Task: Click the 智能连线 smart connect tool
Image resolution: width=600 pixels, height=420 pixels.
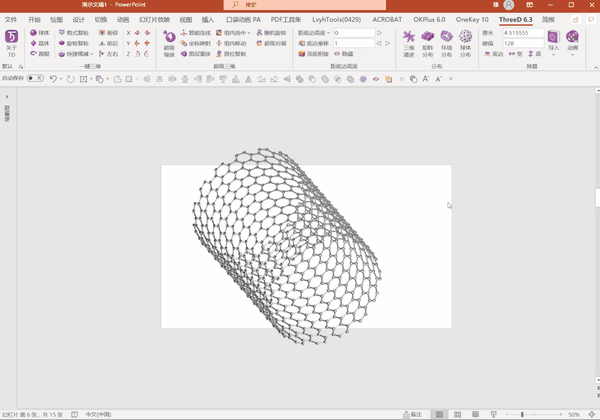Action: (x=196, y=33)
